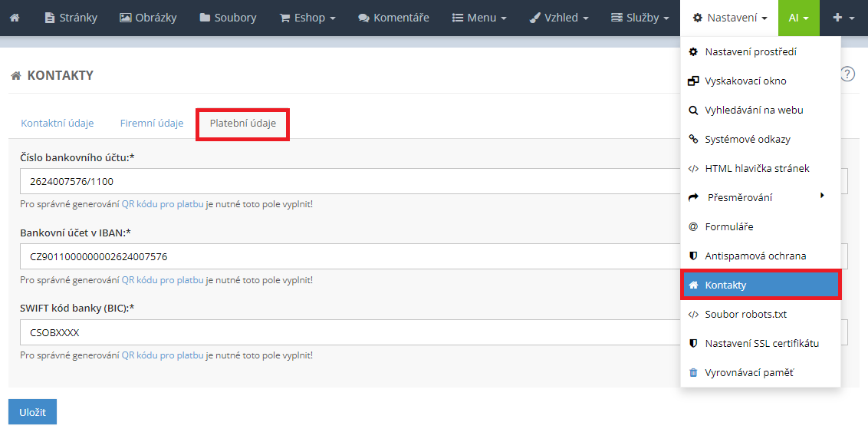Click the home icon in top navigation
This screenshot has height=439, width=868.
click(x=15, y=18)
